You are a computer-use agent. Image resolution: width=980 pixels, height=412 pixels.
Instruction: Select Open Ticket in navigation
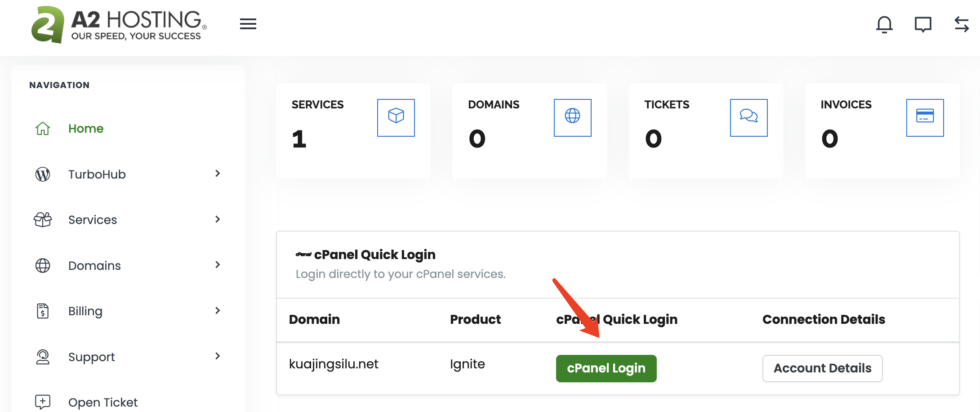[x=103, y=402]
